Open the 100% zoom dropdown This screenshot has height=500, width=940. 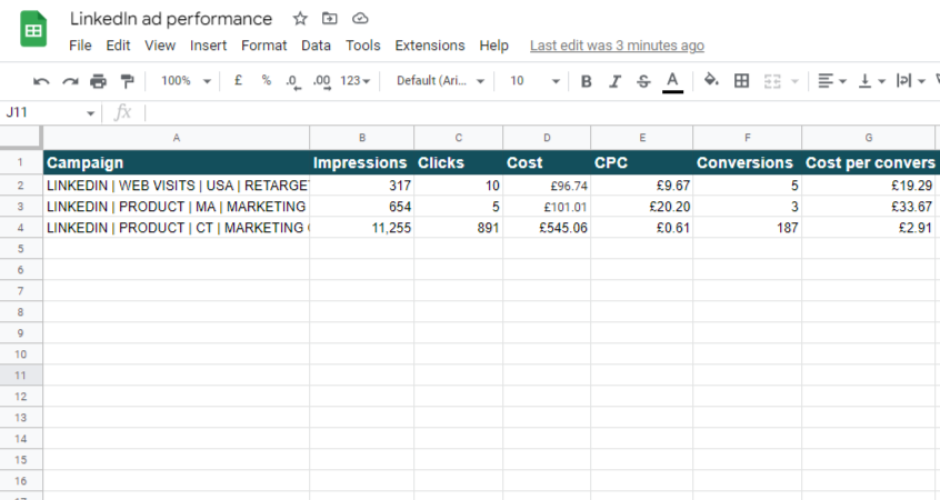[x=186, y=81]
